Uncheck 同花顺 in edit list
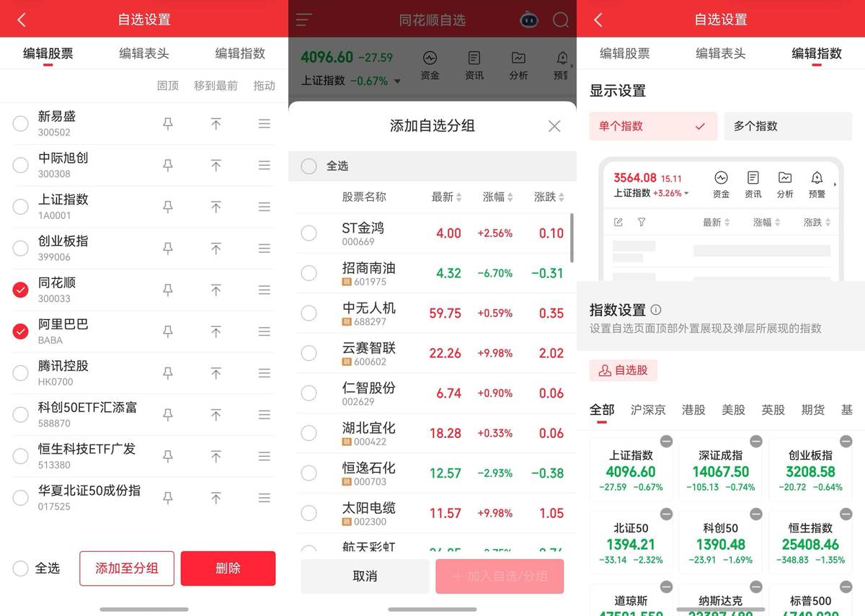The image size is (865, 616). pos(21,290)
